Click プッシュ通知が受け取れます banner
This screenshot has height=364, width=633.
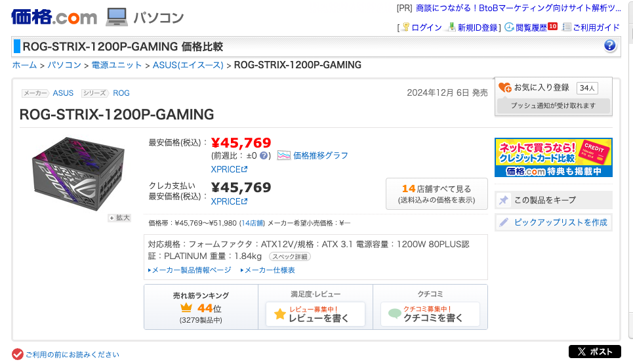553,106
